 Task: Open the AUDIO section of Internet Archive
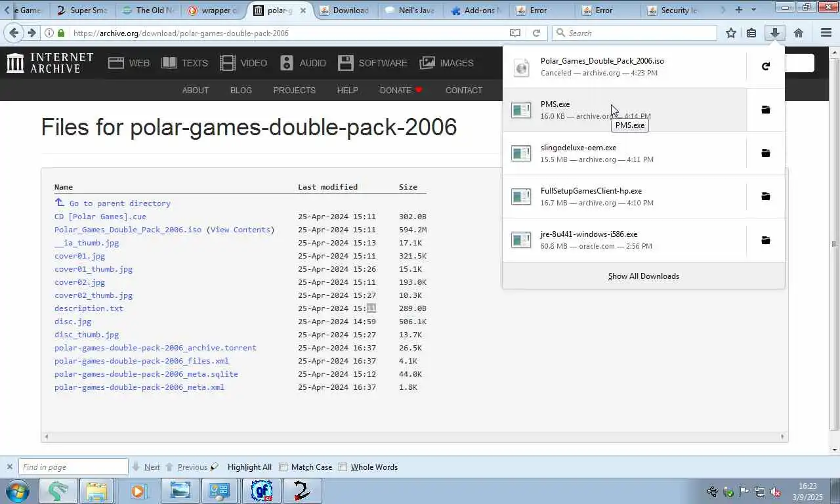click(x=303, y=63)
